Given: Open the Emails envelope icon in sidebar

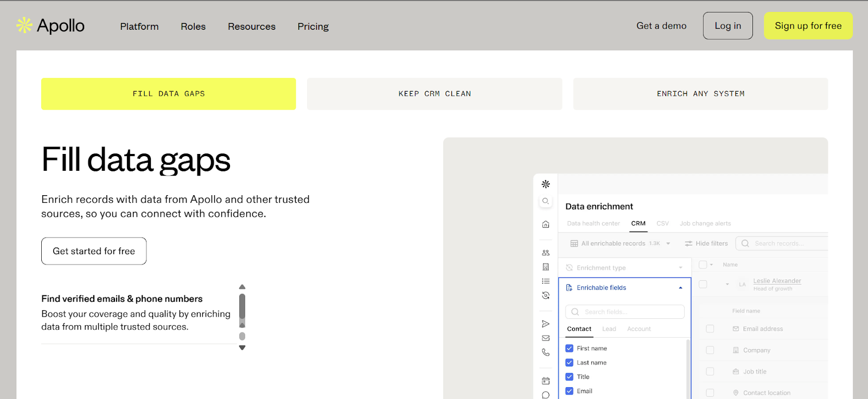Looking at the screenshot, I should (546, 338).
